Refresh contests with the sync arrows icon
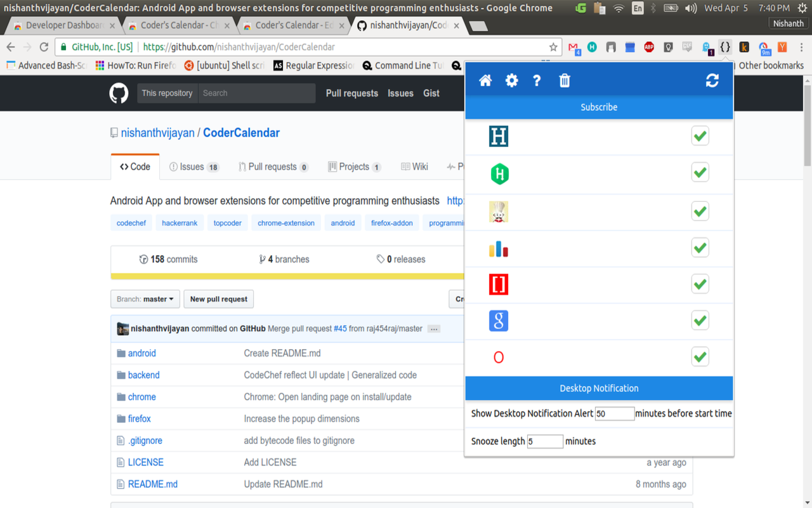 click(712, 81)
